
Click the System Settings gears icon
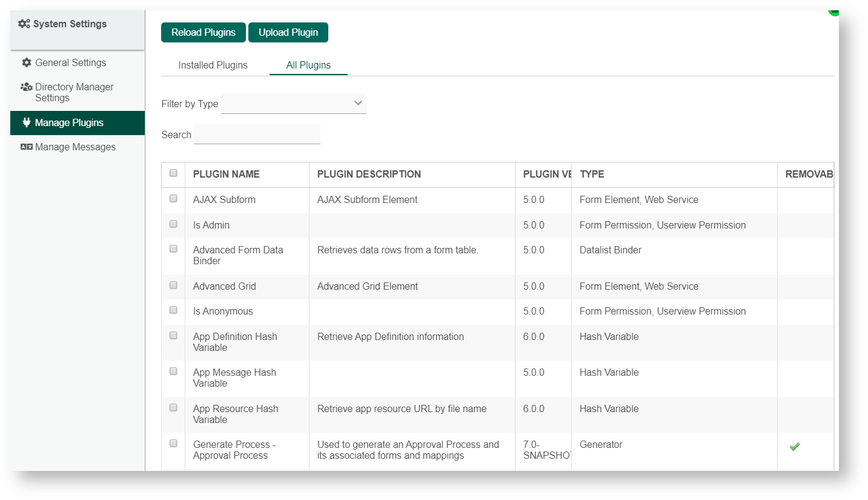(24, 24)
